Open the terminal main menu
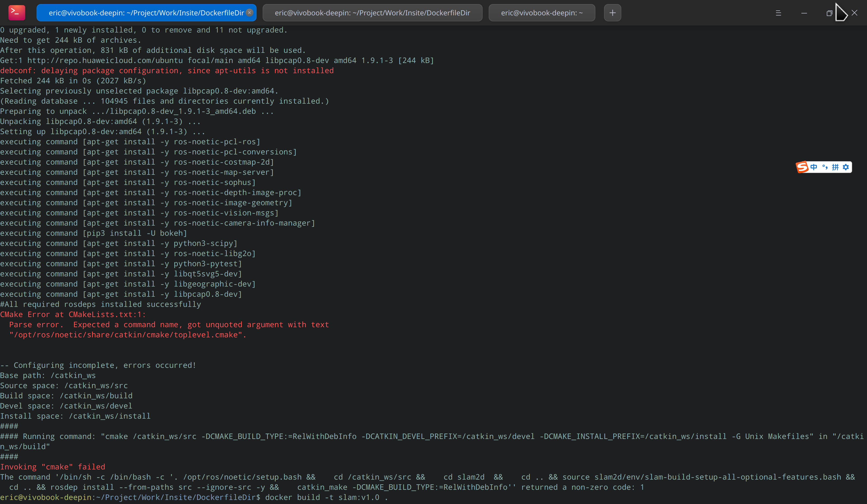This screenshot has height=504, width=867. pyautogui.click(x=778, y=13)
